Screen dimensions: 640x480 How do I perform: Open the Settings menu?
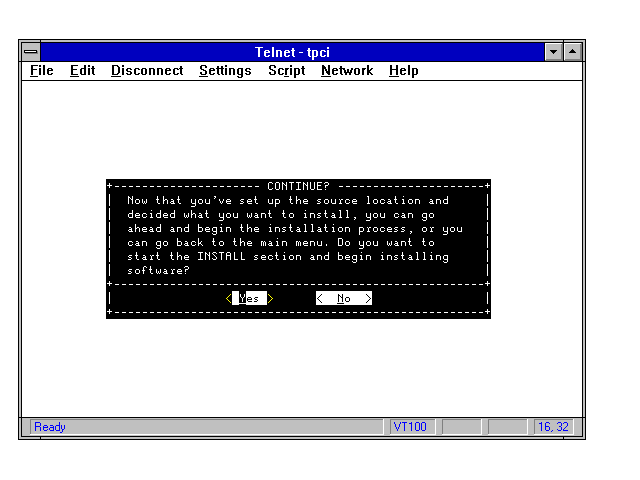(225, 71)
